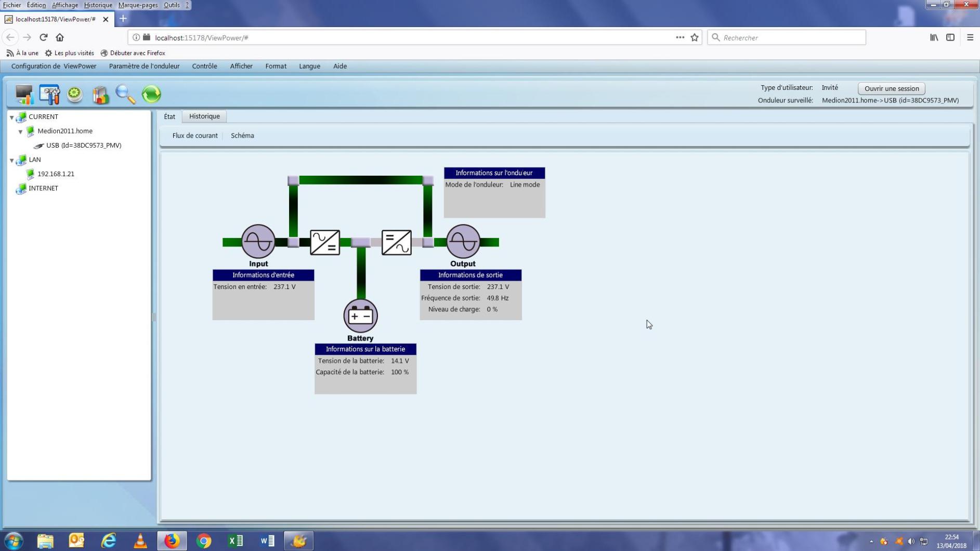Image resolution: width=980 pixels, height=551 pixels.
Task: Collapse the LAN tree node
Action: 12,160
